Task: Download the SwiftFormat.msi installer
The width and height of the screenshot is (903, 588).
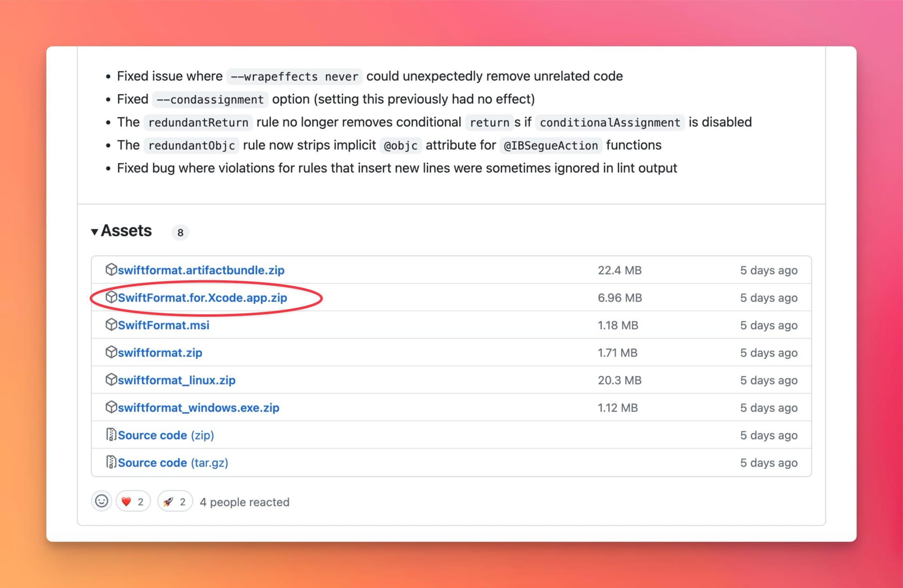Action: pyautogui.click(x=163, y=325)
